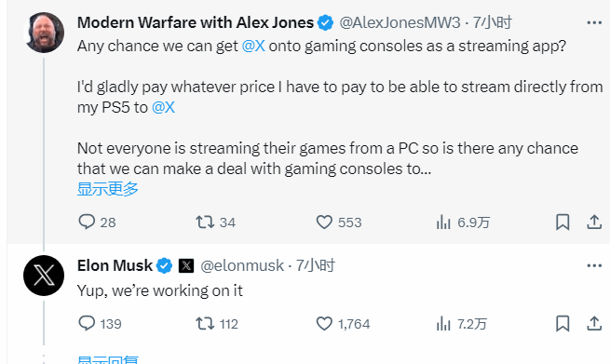Share the Alex Jones tweet

(594, 222)
